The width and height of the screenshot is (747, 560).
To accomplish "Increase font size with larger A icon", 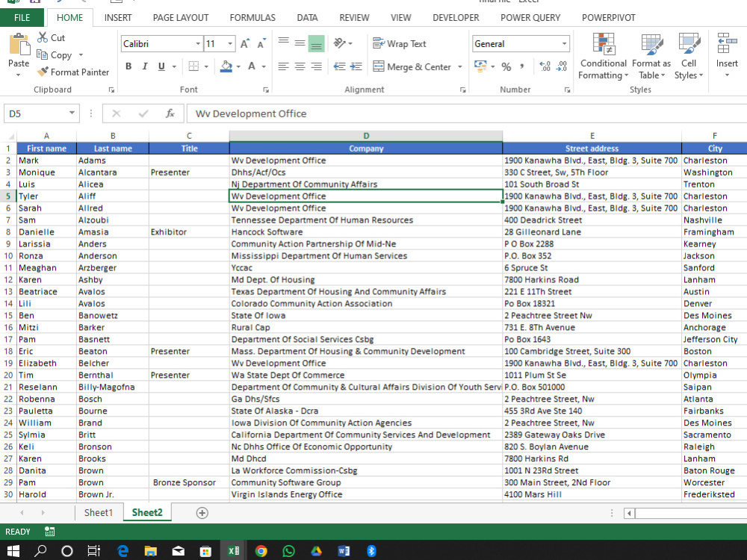I will tap(244, 44).
